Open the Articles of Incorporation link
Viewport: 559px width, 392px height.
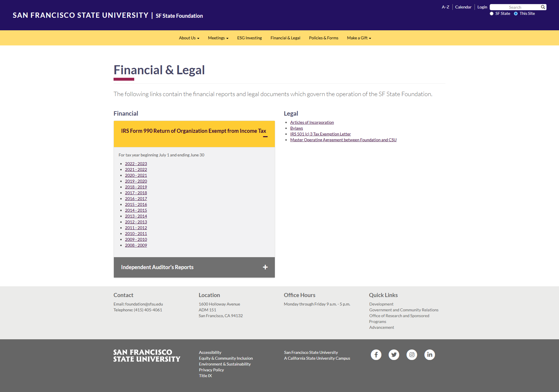(312, 122)
